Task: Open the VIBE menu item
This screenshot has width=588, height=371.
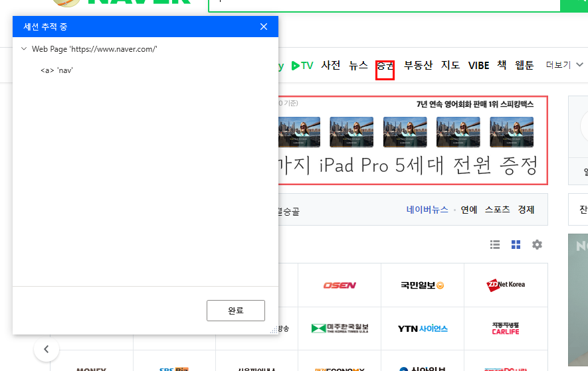Action: click(x=478, y=66)
